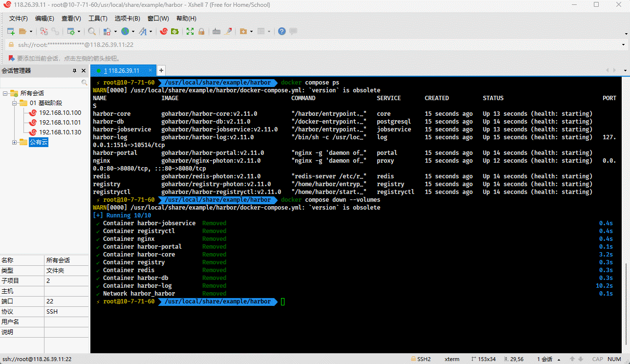Toggle the Session Manager pin button

point(74,71)
